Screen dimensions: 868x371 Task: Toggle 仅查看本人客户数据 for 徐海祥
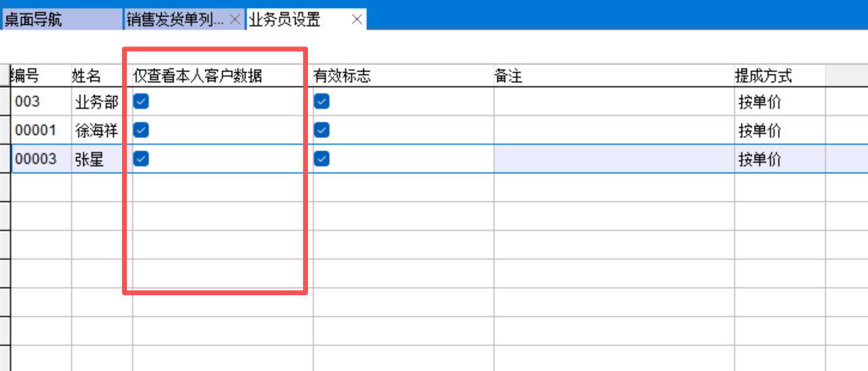tap(141, 130)
